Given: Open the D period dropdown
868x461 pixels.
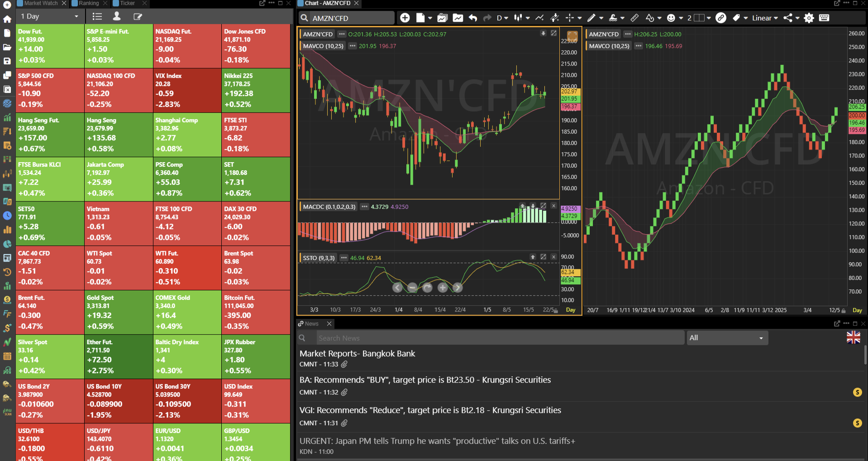Looking at the screenshot, I should point(502,18).
